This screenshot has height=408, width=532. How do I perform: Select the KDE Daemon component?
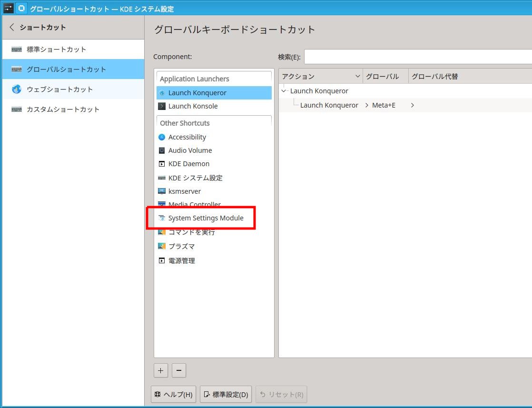[214, 164]
